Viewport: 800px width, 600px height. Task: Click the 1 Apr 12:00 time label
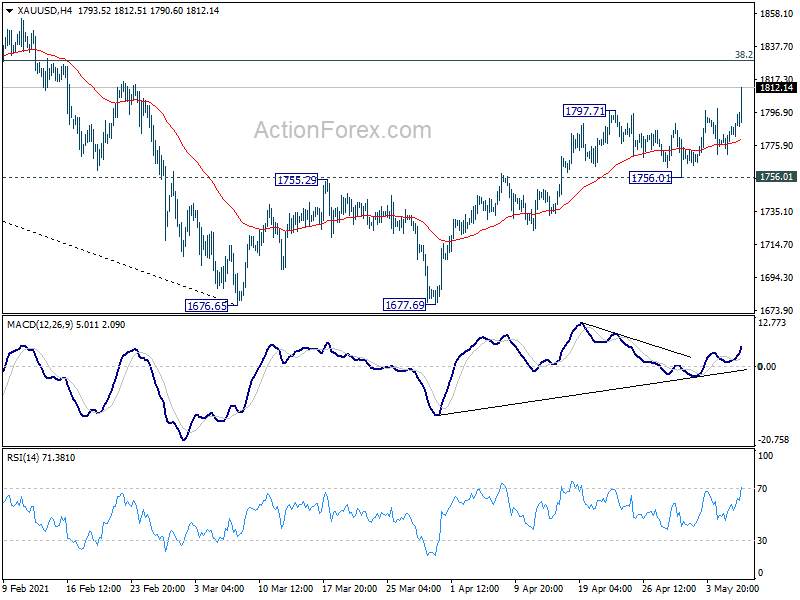point(475,588)
